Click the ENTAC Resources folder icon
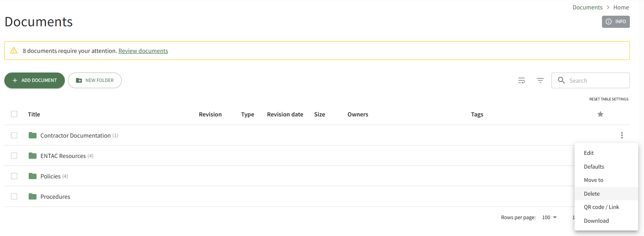644x236 pixels. click(x=33, y=156)
